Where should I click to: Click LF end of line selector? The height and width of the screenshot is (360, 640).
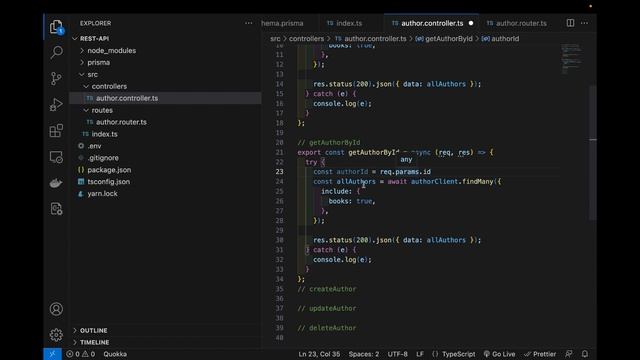420,354
